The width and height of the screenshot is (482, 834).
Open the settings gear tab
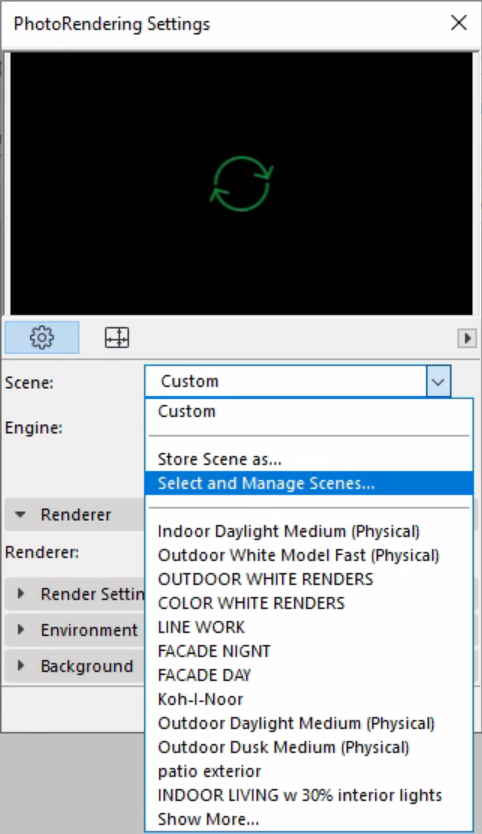(x=42, y=337)
